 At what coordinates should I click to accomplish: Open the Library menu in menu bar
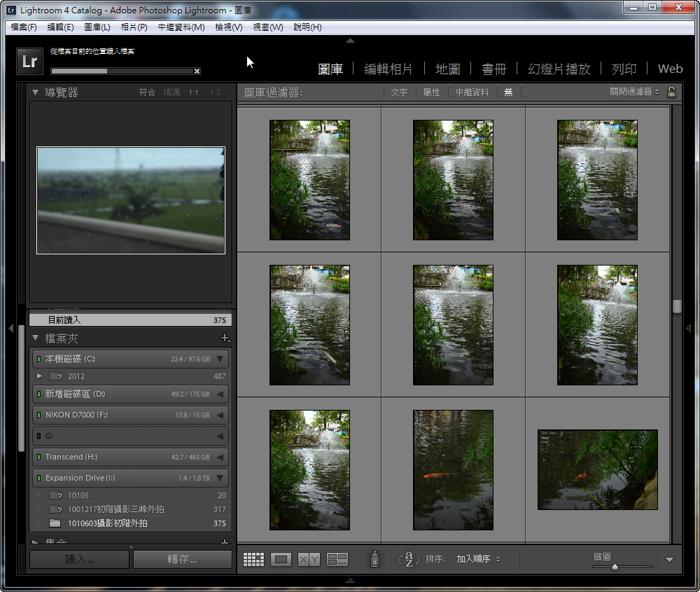click(x=97, y=27)
